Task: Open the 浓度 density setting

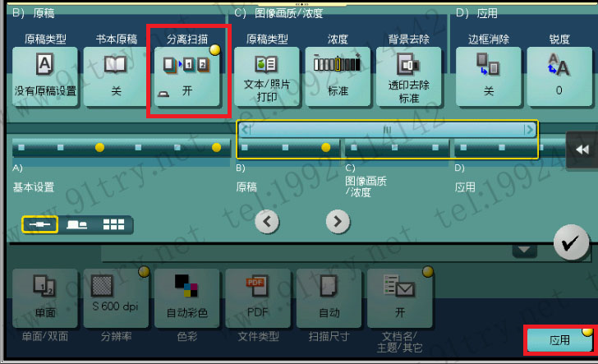Action: 338,76
